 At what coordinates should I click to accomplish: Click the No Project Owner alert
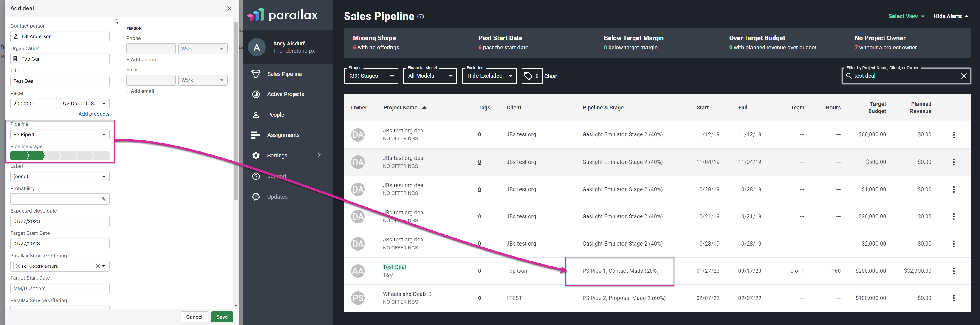pos(886,42)
